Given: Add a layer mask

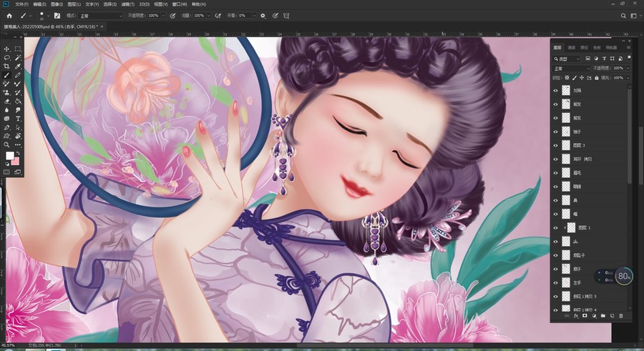Looking at the screenshot, I should tap(585, 316).
